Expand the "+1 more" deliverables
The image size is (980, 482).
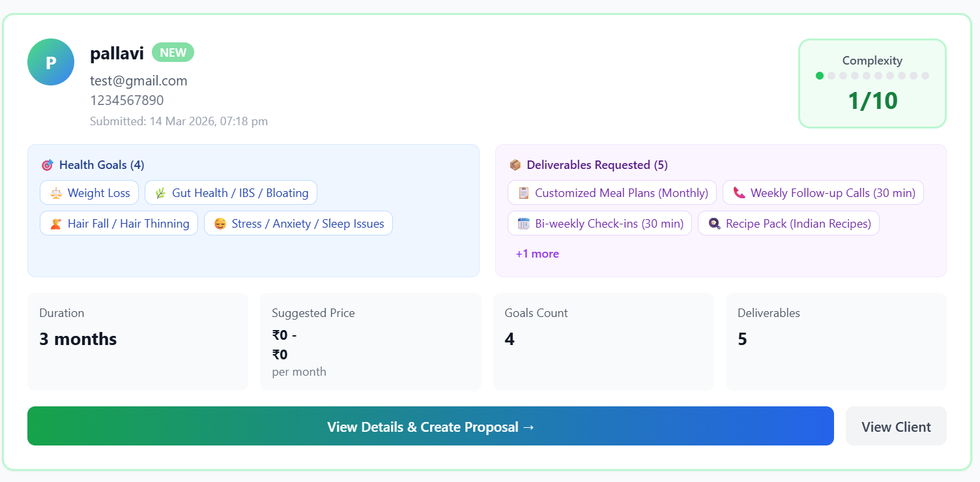537,254
